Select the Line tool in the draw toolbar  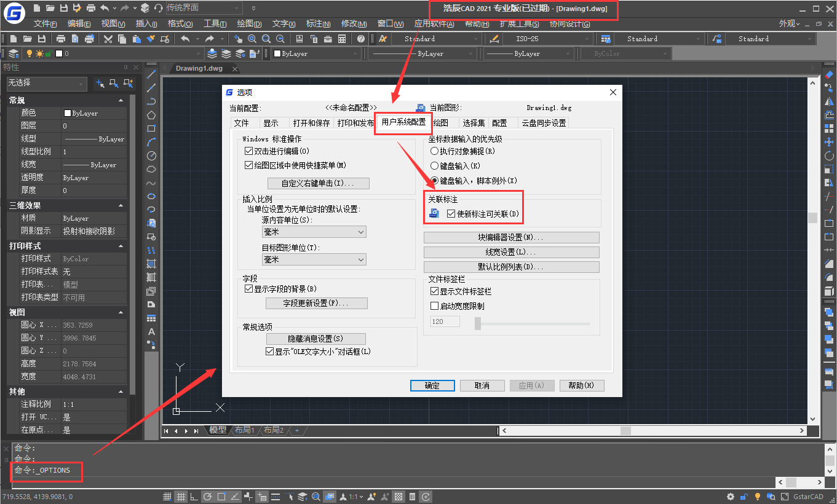click(x=151, y=74)
